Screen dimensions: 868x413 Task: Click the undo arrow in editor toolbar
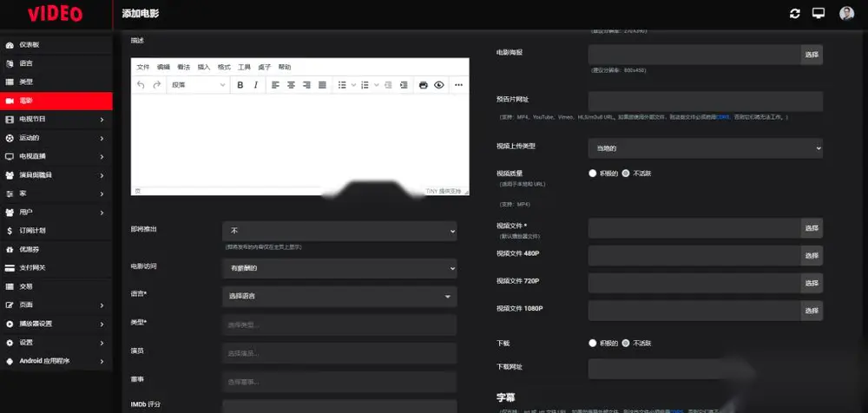(x=141, y=85)
